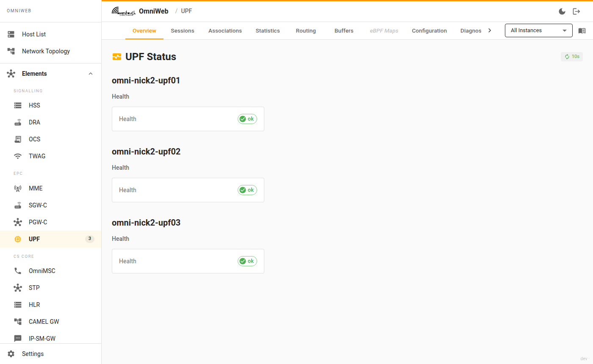Open Network Topology page
The height and width of the screenshot is (364, 593).
(x=51, y=51)
